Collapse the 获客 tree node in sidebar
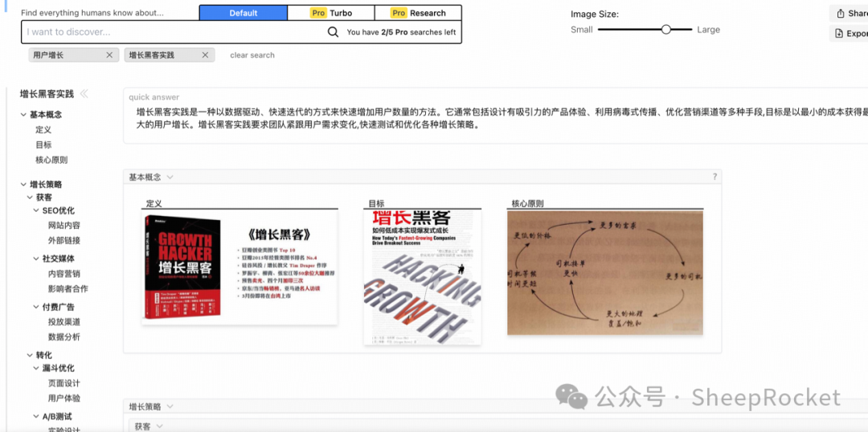The width and height of the screenshot is (868, 432). pyautogui.click(x=30, y=197)
